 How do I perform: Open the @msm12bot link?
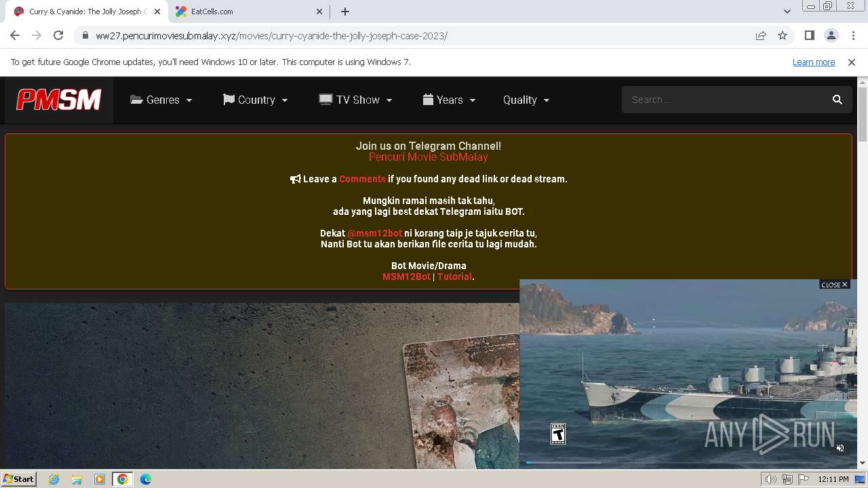pyautogui.click(x=374, y=233)
